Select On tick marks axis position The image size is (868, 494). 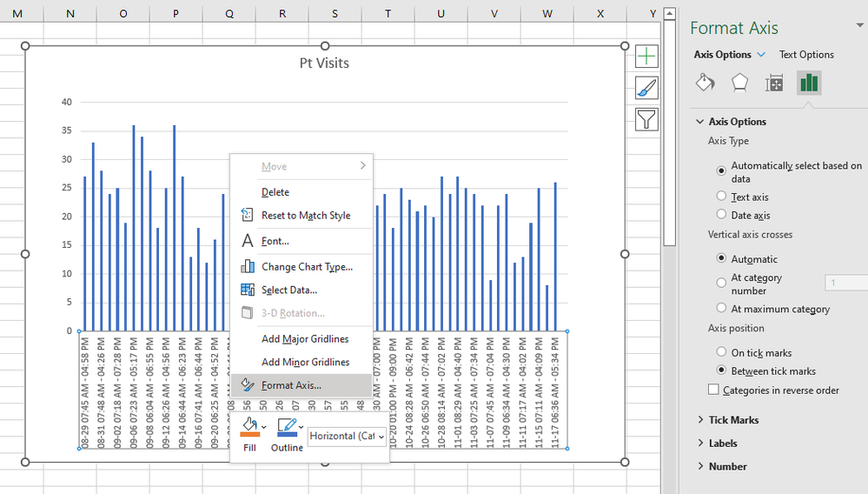point(721,352)
